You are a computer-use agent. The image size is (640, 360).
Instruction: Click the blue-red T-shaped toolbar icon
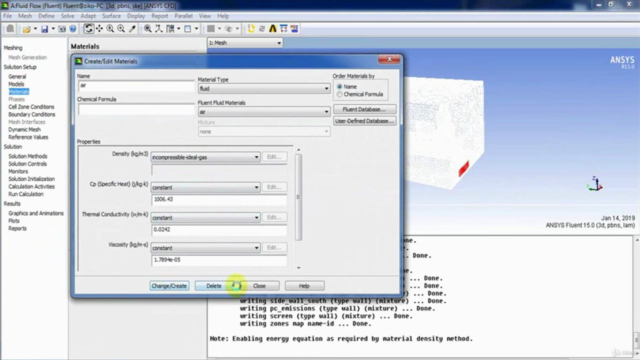284,29
